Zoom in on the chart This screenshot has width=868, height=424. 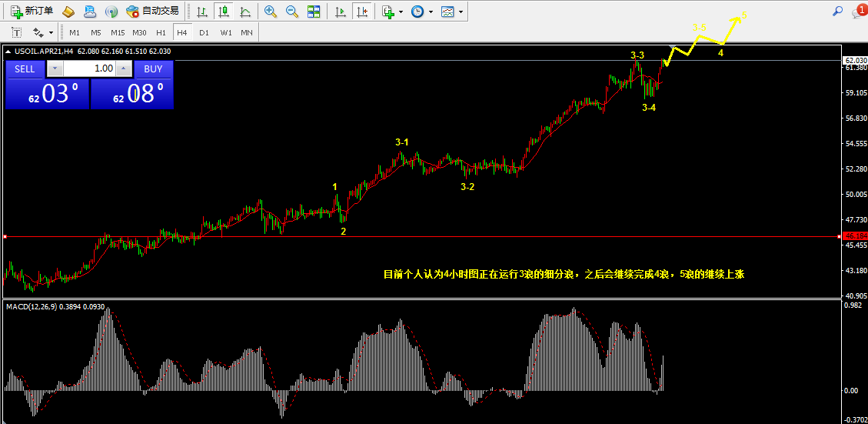click(270, 11)
